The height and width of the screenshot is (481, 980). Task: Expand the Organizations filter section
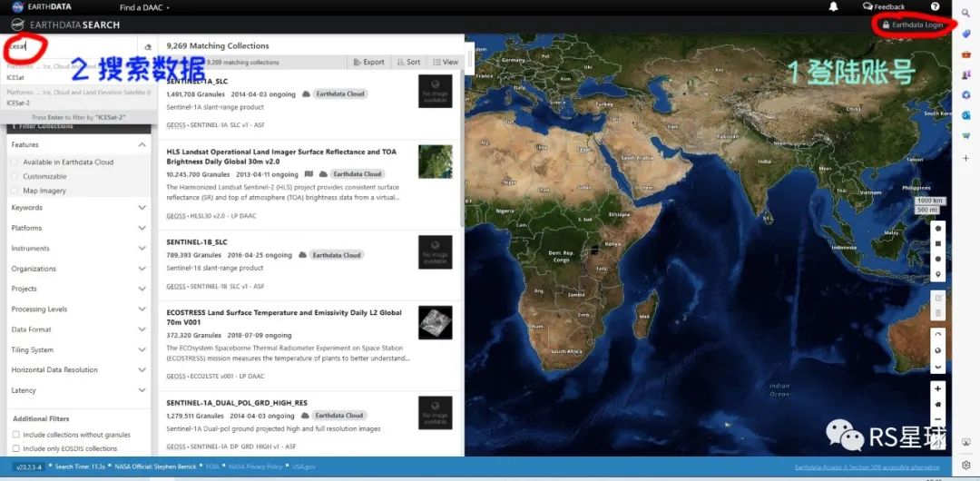[79, 269]
